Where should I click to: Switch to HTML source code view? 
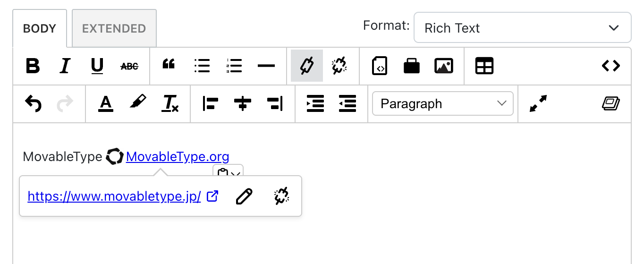coord(611,66)
